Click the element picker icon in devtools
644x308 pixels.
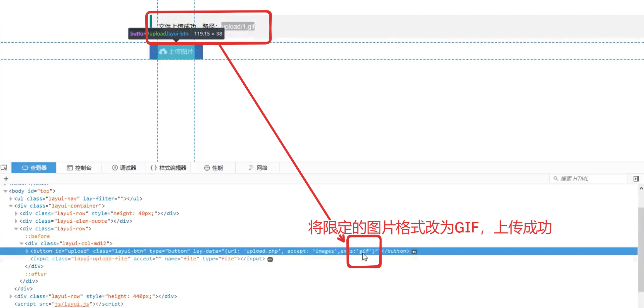click(x=4, y=168)
